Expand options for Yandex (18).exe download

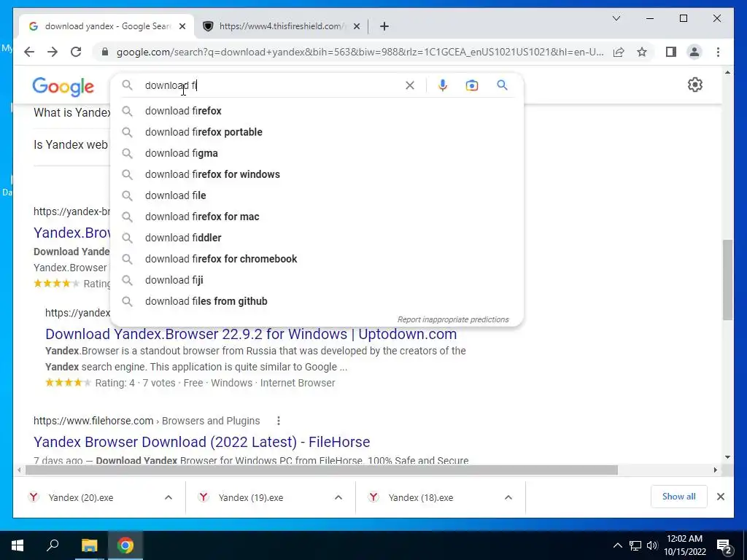(x=508, y=497)
